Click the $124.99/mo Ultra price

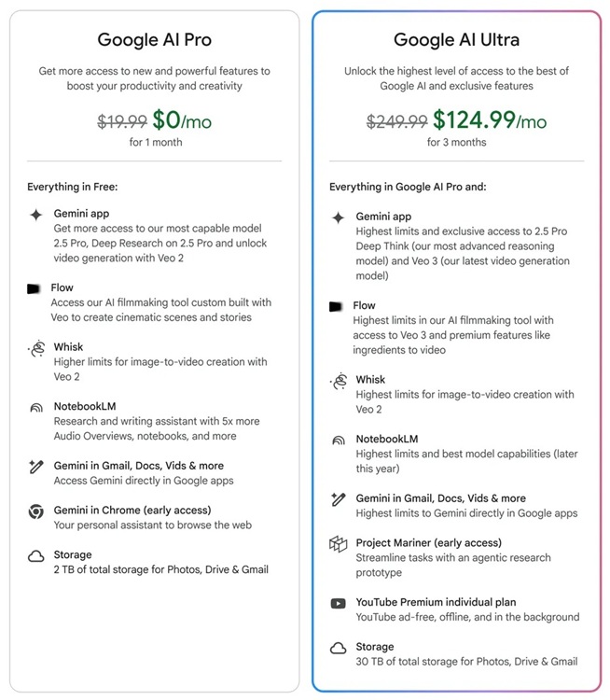(490, 120)
